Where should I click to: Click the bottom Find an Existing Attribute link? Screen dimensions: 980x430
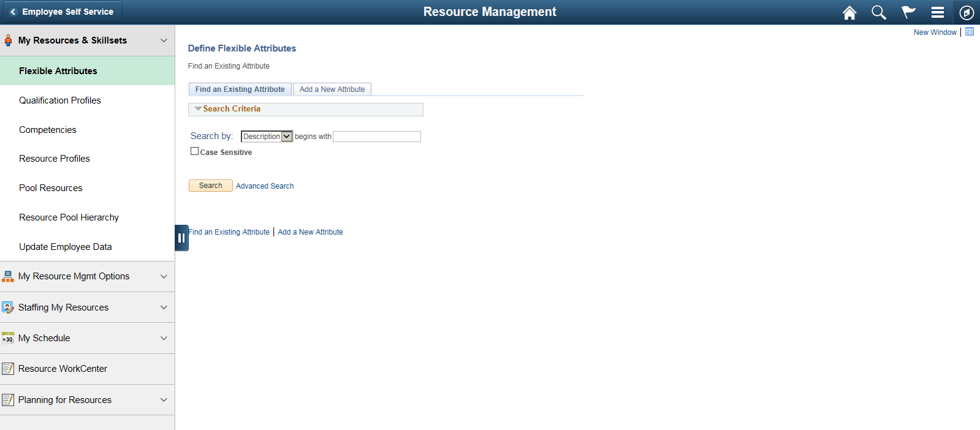tap(229, 232)
